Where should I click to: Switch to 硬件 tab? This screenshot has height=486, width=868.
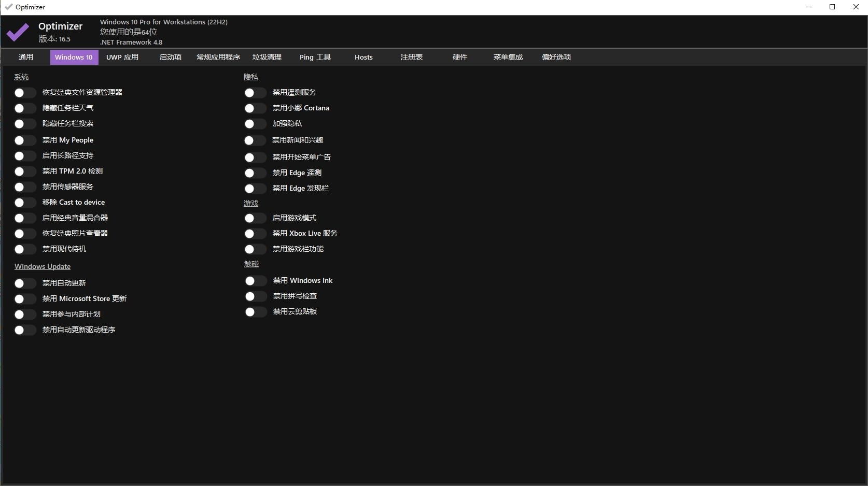tap(460, 57)
